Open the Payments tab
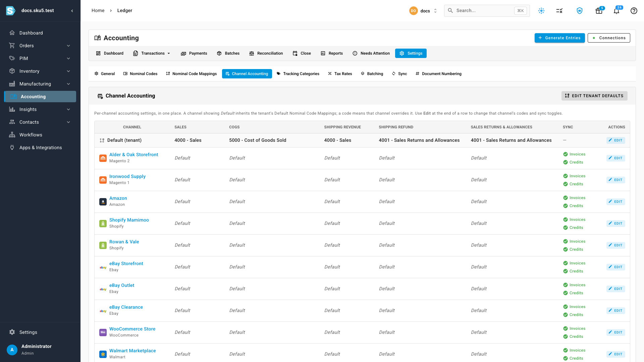 (194, 53)
